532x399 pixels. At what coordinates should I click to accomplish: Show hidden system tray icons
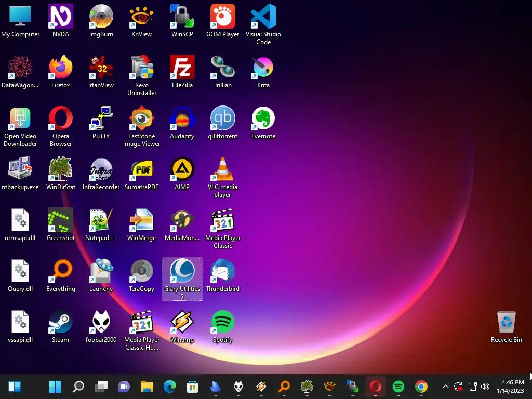tap(445, 387)
